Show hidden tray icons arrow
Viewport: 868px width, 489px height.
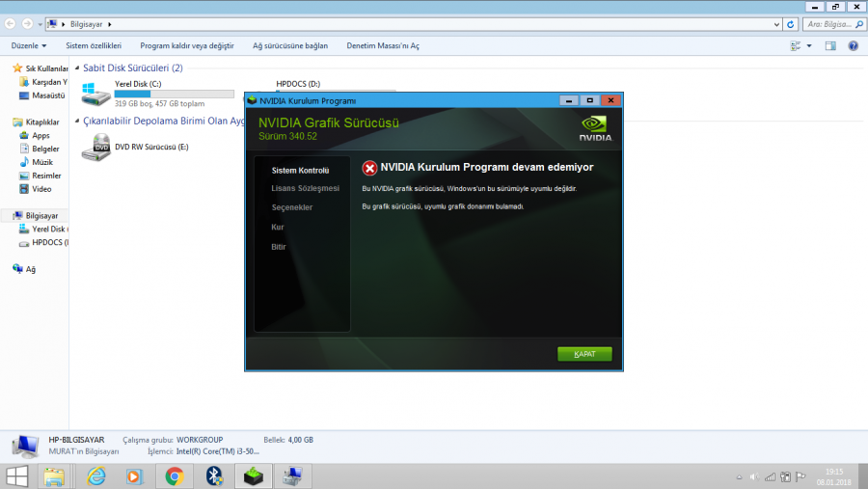pos(739,476)
